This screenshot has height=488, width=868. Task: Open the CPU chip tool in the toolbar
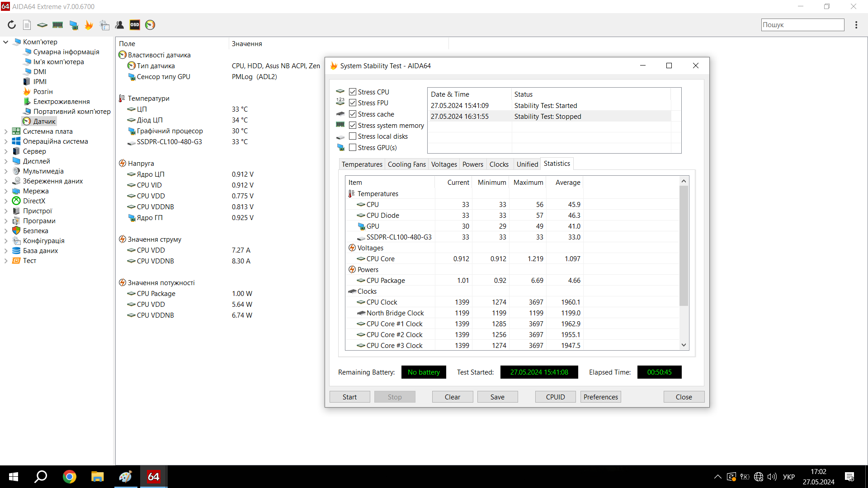(42, 25)
